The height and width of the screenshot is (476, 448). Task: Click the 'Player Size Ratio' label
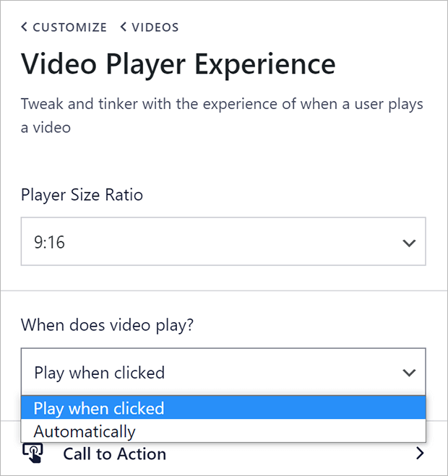tap(82, 195)
